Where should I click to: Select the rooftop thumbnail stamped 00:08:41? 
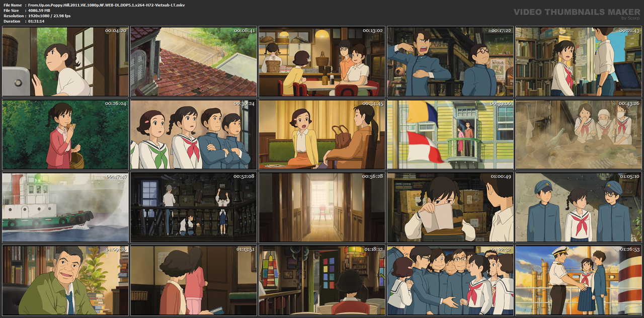click(x=194, y=61)
